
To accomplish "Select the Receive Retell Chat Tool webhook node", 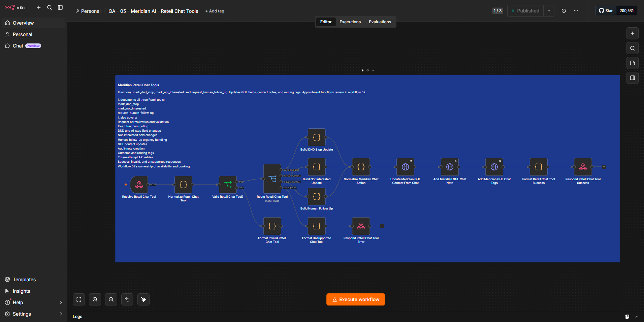I will click(139, 185).
